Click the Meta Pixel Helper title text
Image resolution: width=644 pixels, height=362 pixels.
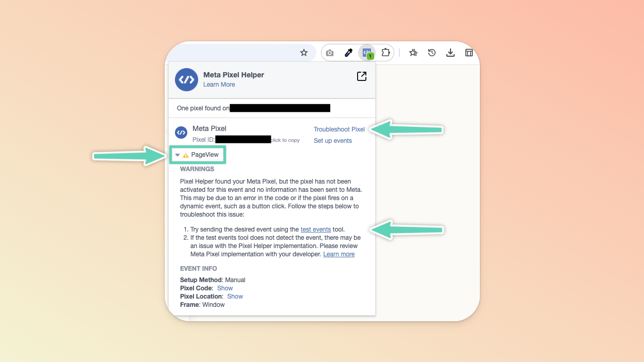coord(234,75)
